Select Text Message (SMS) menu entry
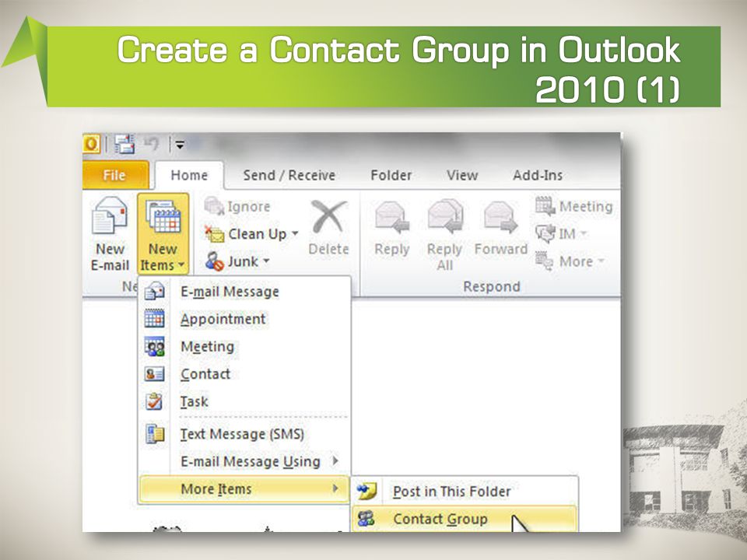 (244, 434)
